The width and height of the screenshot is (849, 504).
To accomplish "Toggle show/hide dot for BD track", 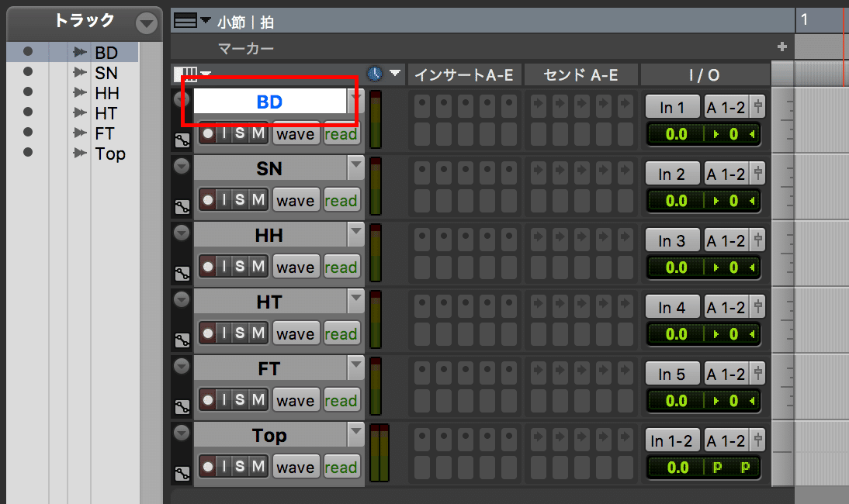I will pos(28,51).
